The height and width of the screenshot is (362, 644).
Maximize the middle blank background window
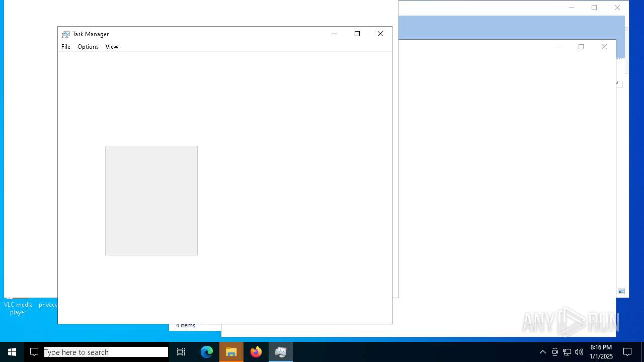581,47
